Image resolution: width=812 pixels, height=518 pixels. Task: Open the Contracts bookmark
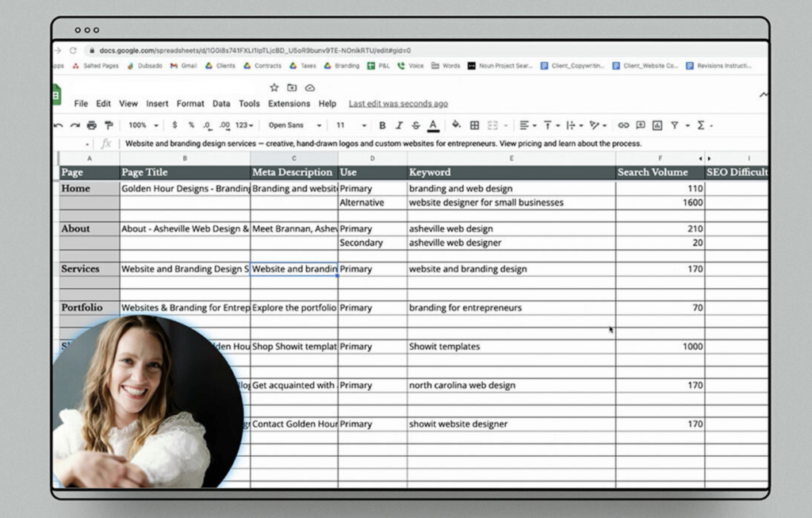(262, 66)
